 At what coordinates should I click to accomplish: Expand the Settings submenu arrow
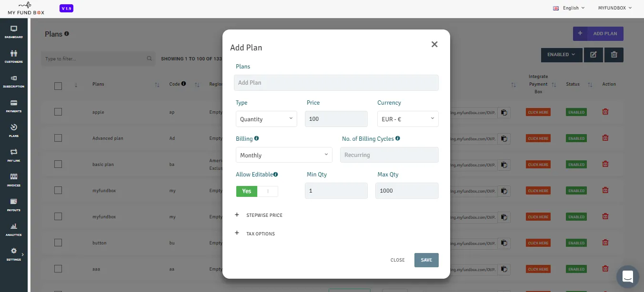22,255
